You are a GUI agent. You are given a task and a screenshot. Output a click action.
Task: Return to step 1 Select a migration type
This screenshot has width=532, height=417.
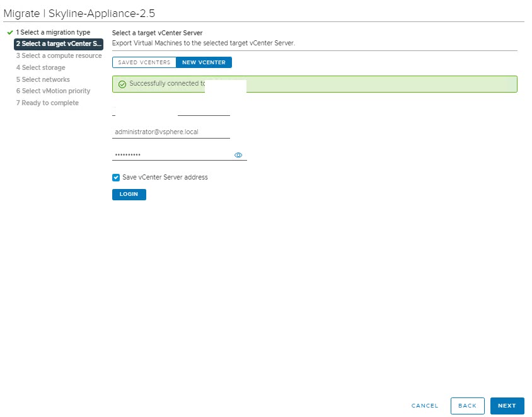pos(53,32)
